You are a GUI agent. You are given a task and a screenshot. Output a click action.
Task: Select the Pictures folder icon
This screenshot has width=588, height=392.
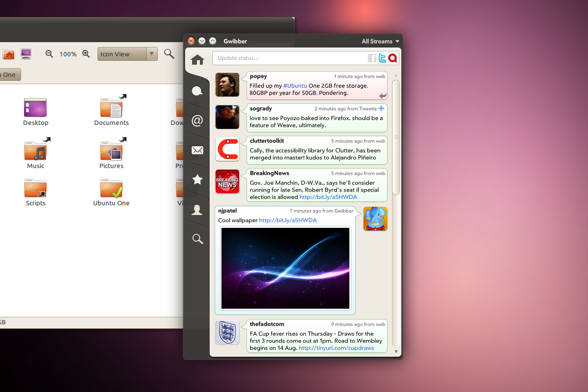tap(112, 149)
